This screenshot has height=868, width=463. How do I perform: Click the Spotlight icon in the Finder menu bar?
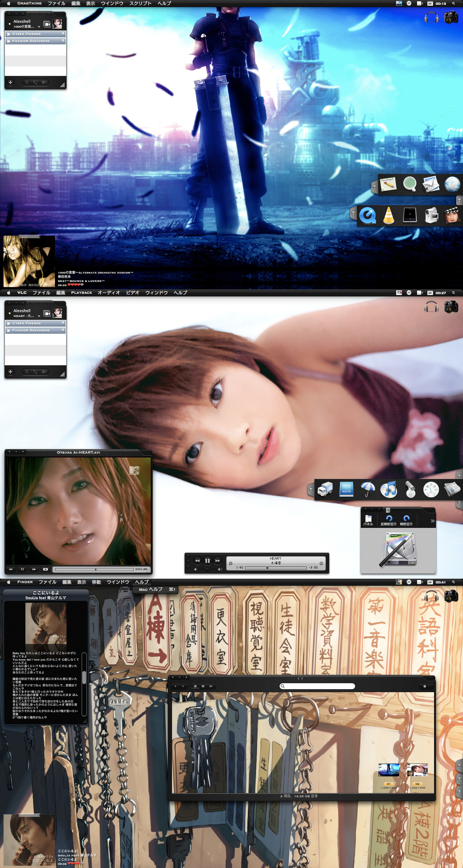click(453, 582)
